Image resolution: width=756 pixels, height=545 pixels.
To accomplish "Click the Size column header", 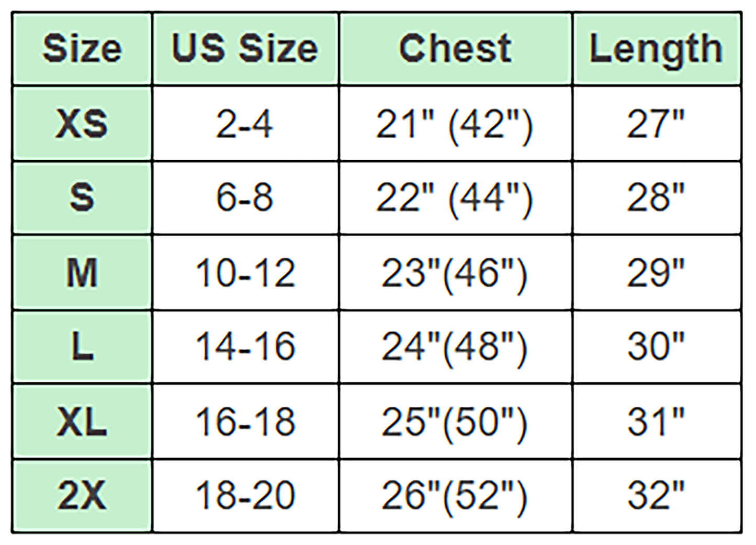I will click(x=82, y=49).
